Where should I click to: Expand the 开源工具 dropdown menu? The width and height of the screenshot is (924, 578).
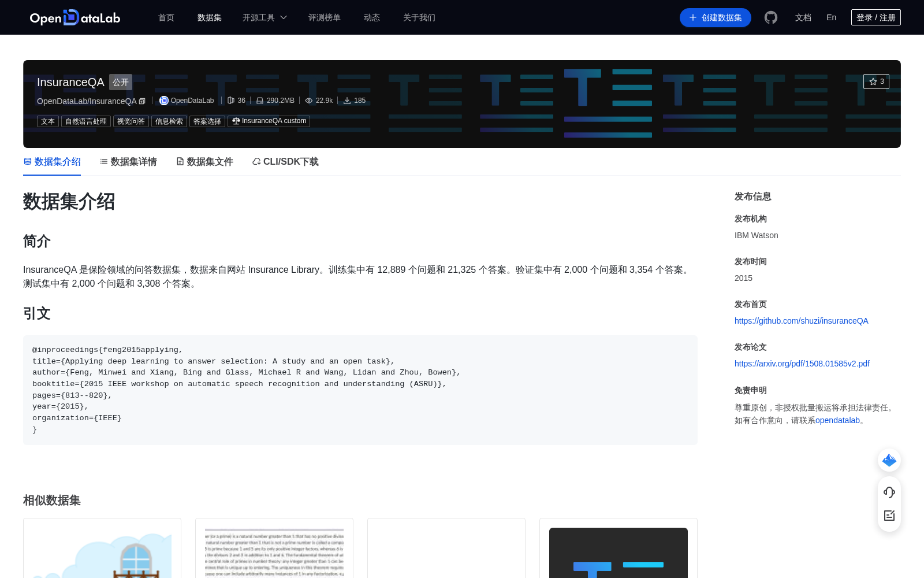[x=264, y=17]
